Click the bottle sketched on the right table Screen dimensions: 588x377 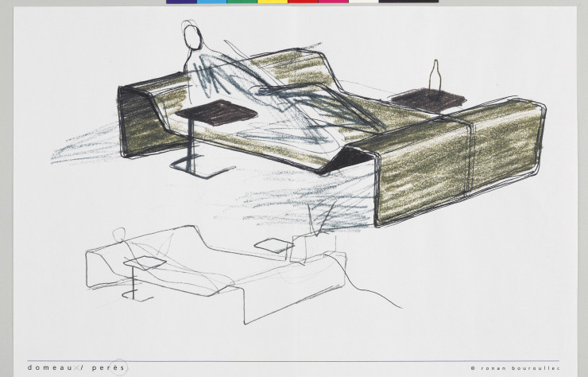click(435, 76)
